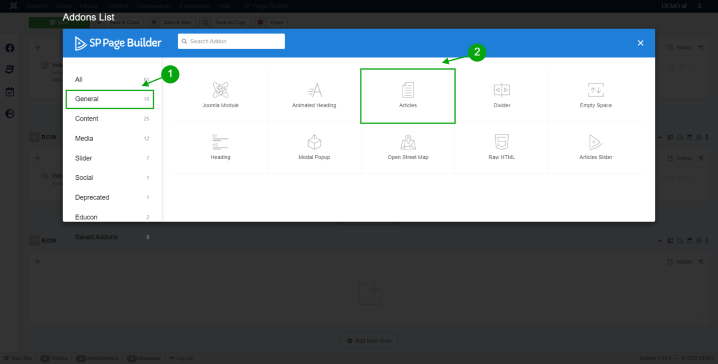Open the Educon addons category
This screenshot has height=364, width=718.
[112, 217]
